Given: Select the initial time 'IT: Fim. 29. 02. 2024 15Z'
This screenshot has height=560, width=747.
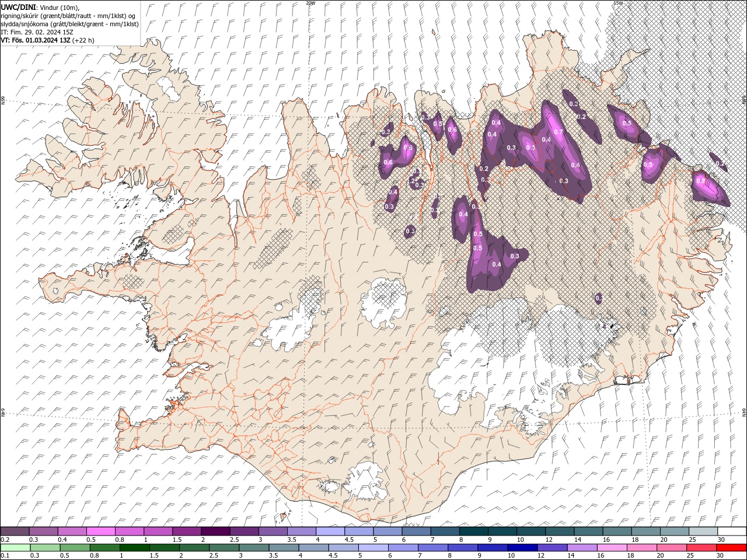Looking at the screenshot, I should (x=37, y=32).
